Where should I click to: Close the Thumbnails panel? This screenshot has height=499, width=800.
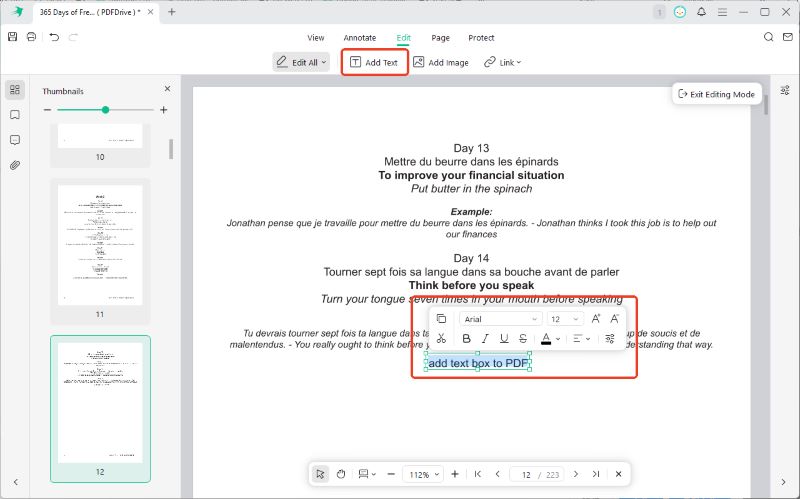tap(167, 89)
